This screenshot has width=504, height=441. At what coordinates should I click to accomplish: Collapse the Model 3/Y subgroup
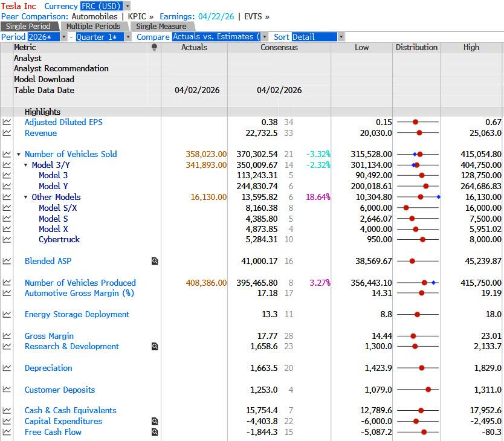click(x=26, y=165)
